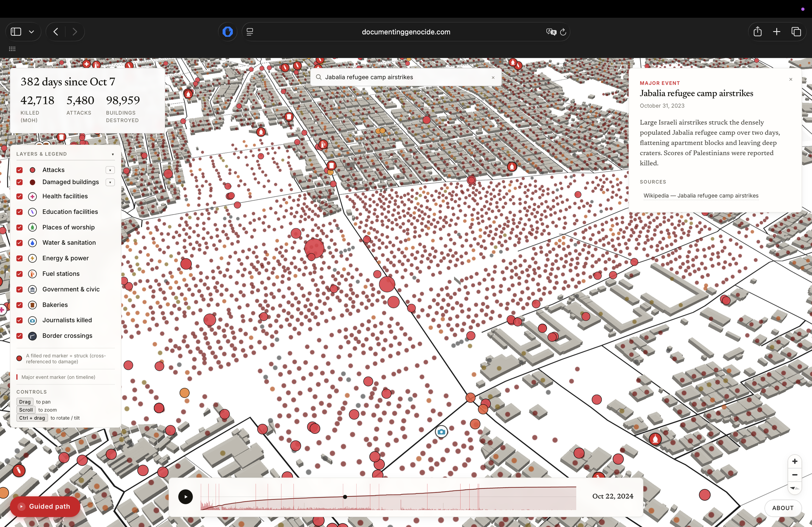
Task: Click the Places of worship legend icon
Action: tap(32, 227)
